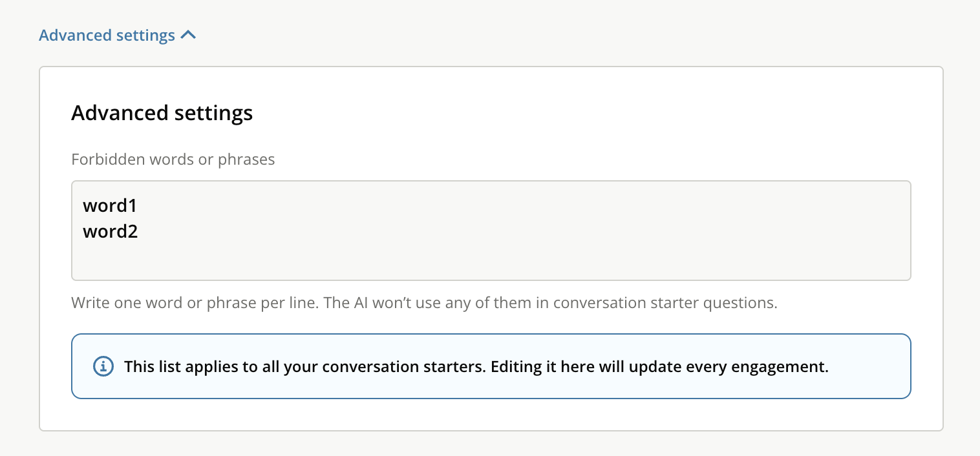Click the "Forbidden words or phrases" field label
The image size is (980, 456).
pos(173,160)
